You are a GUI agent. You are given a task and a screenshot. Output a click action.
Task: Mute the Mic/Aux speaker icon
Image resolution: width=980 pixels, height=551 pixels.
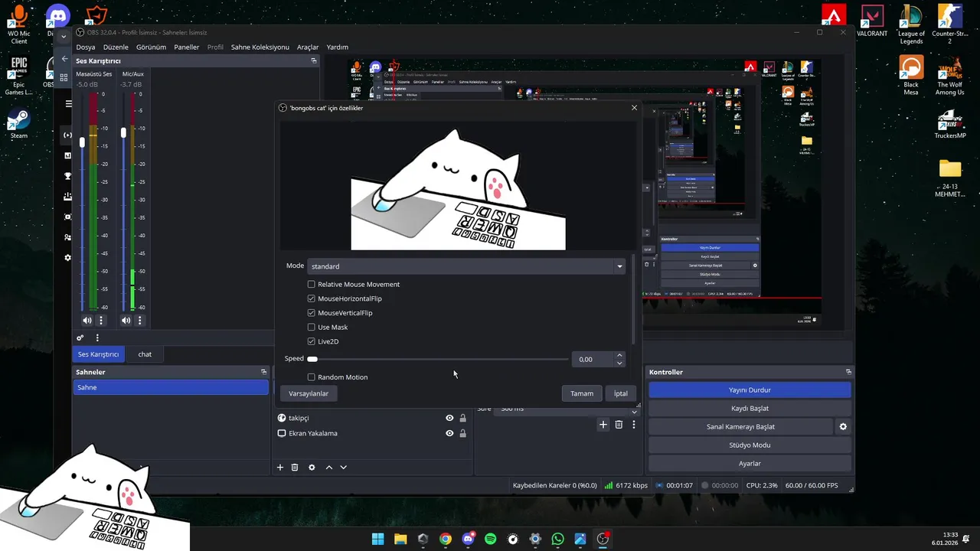tap(126, 321)
